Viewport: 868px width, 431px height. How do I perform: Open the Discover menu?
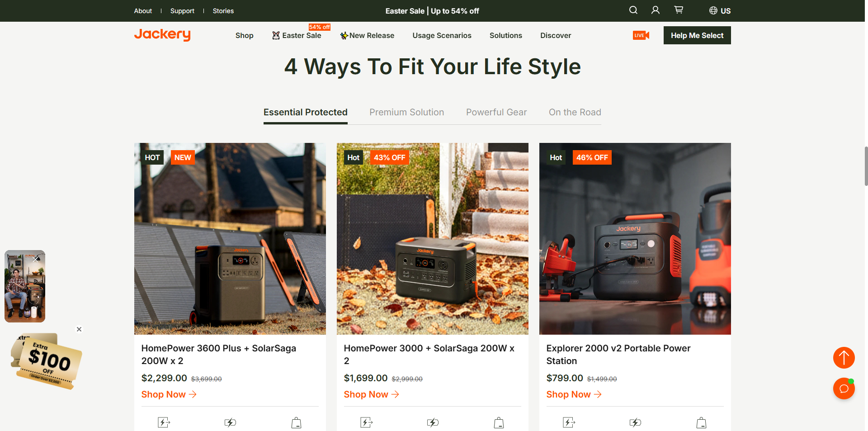(556, 35)
